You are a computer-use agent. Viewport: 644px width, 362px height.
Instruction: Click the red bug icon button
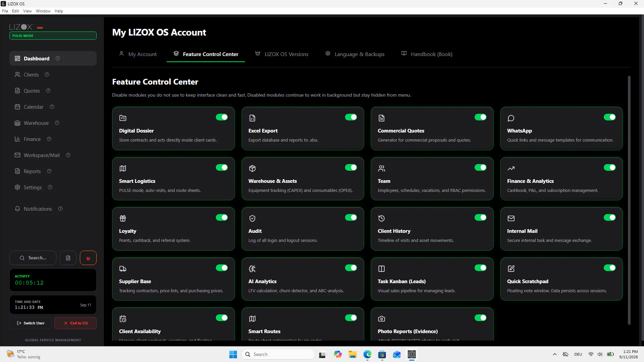[x=88, y=258]
